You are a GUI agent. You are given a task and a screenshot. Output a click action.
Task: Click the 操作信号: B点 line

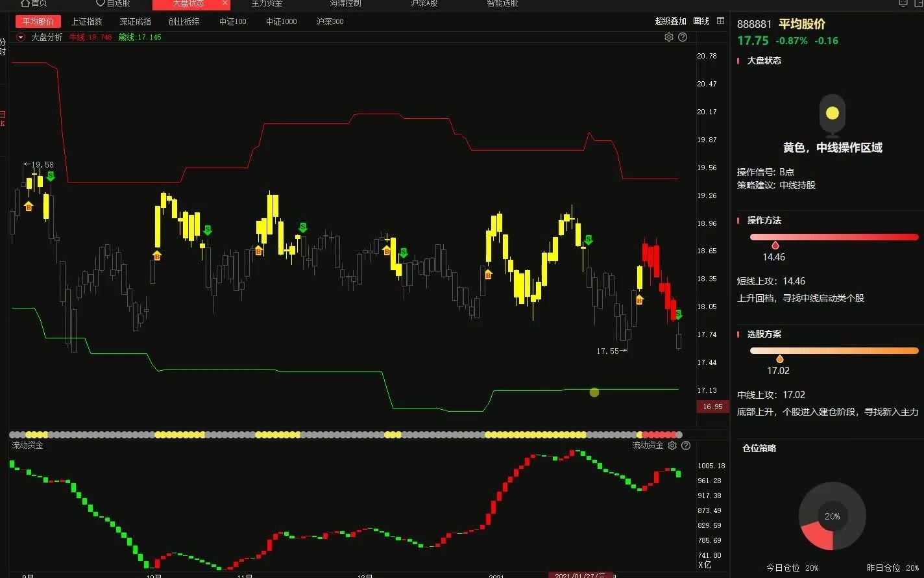tap(766, 172)
